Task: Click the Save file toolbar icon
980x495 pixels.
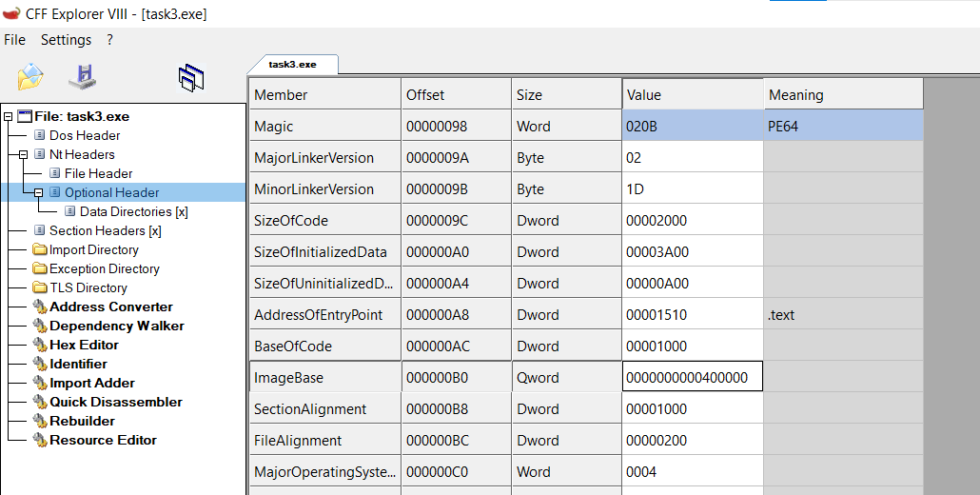Action: pyautogui.click(x=82, y=76)
